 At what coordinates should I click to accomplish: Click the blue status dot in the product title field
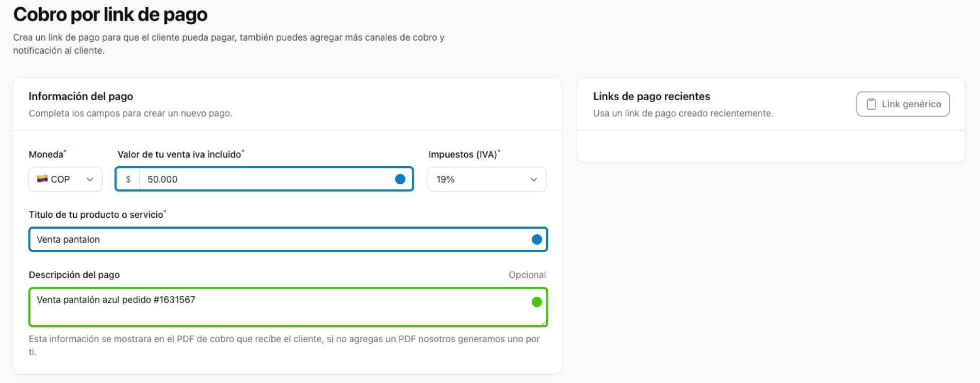tap(537, 239)
